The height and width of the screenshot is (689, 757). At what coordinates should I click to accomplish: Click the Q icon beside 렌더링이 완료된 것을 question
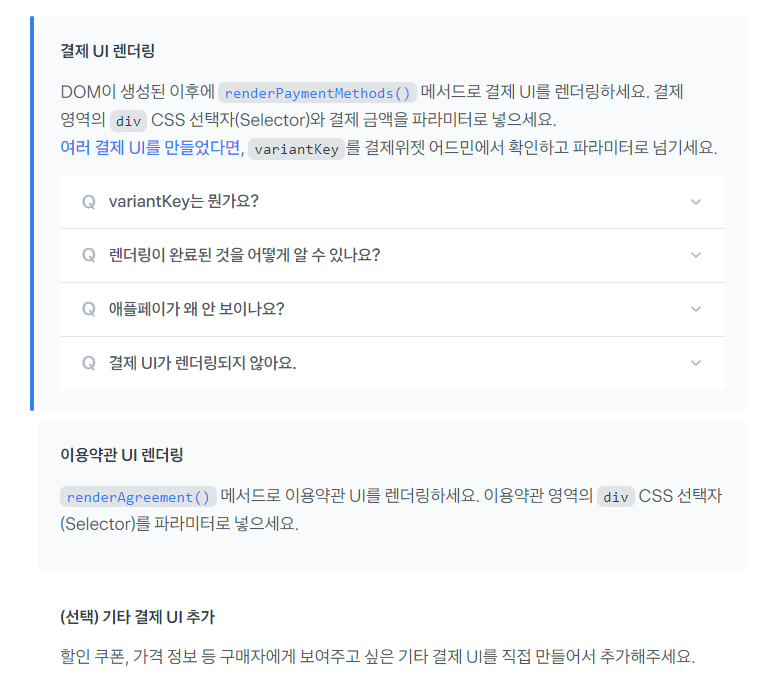(x=89, y=255)
